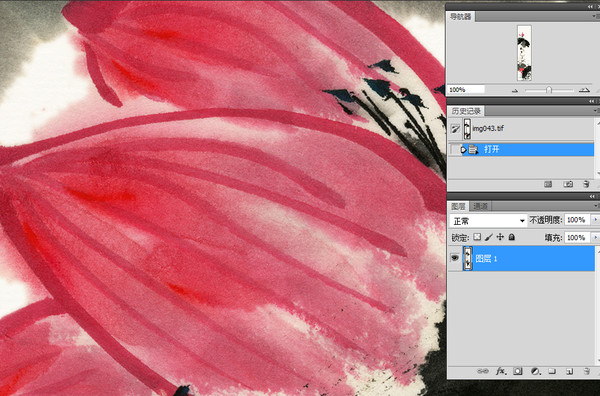Switch to the 通道 (Channels) tab

tap(480, 206)
